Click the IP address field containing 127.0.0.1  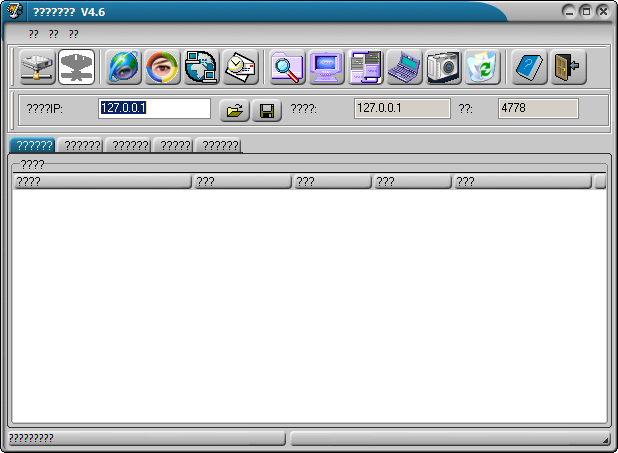[154, 108]
